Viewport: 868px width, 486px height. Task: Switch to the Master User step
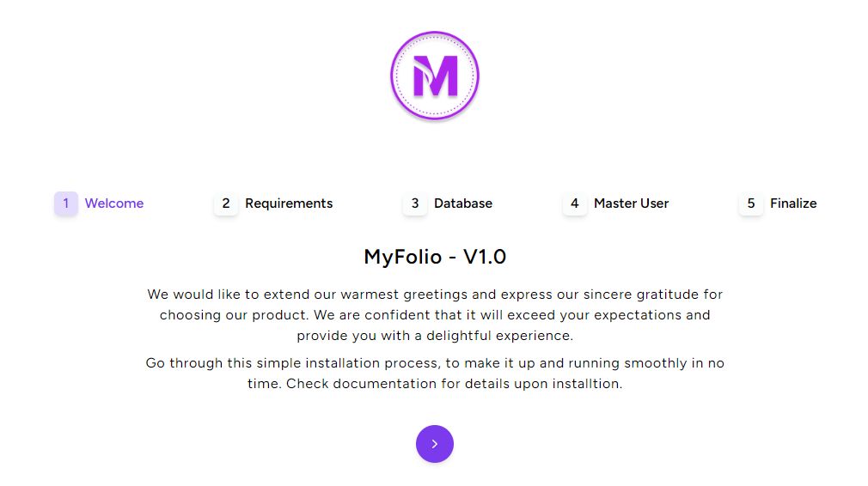coord(631,204)
